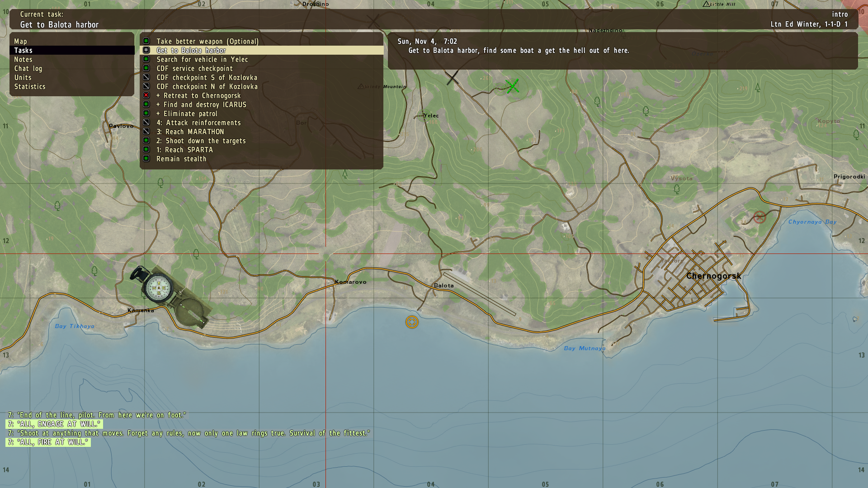The width and height of the screenshot is (868, 488).
Task: Click the green player position marker on map
Action: point(512,86)
